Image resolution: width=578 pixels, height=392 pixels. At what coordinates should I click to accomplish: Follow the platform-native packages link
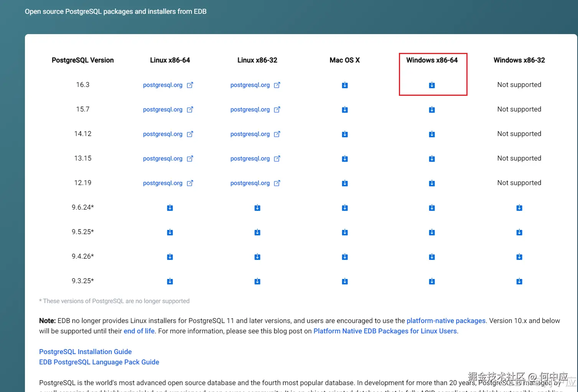coord(446,321)
